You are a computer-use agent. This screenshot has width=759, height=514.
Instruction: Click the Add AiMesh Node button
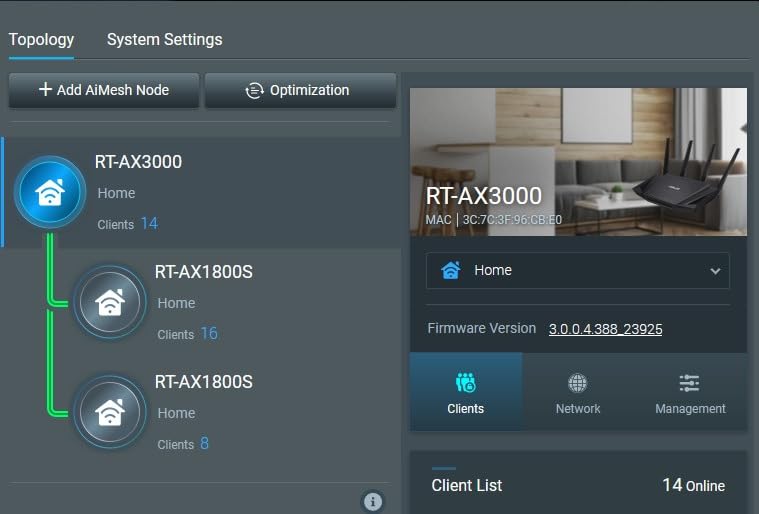tap(104, 90)
